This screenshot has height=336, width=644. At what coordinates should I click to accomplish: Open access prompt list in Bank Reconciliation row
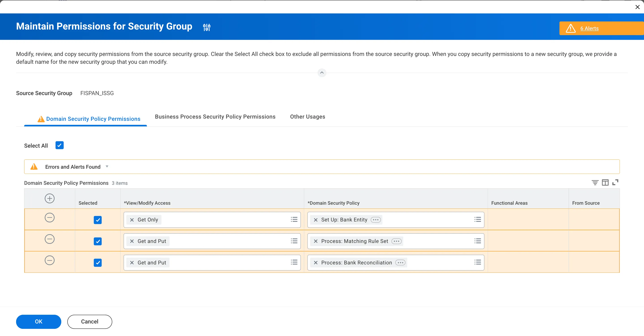click(x=294, y=262)
